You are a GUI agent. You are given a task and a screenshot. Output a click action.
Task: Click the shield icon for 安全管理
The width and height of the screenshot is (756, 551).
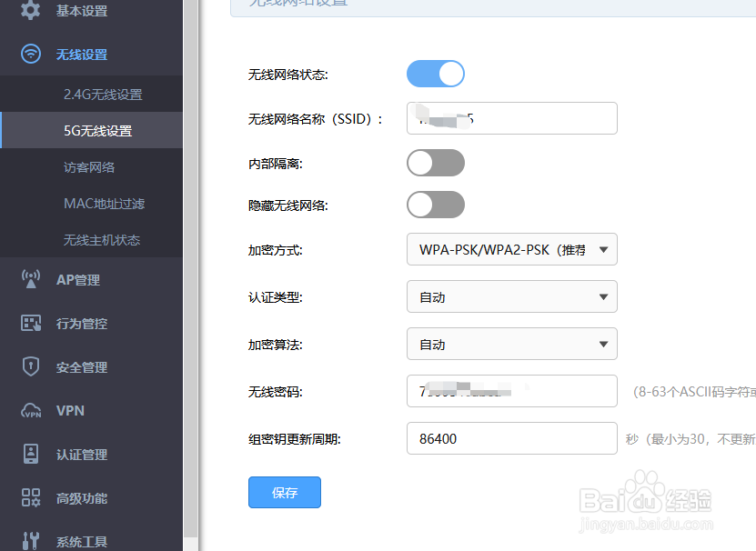click(x=30, y=366)
